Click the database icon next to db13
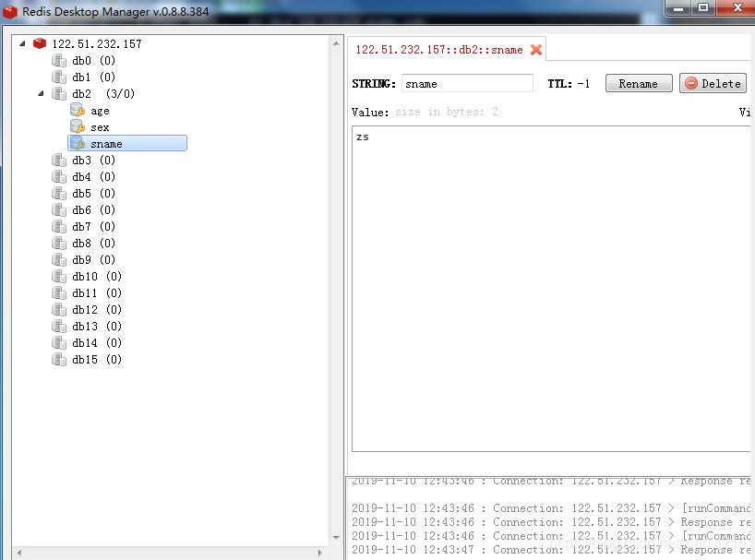Screen dimensions: 755x560 [x=59, y=327]
